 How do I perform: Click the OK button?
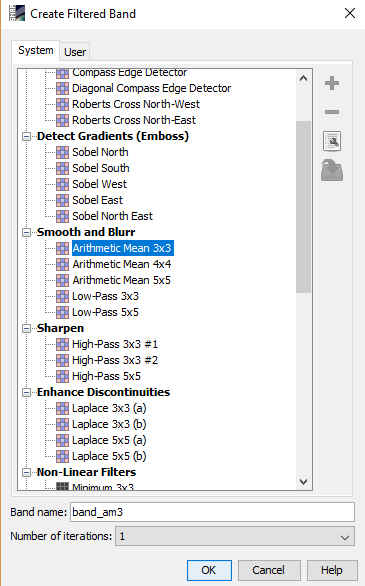point(209,570)
